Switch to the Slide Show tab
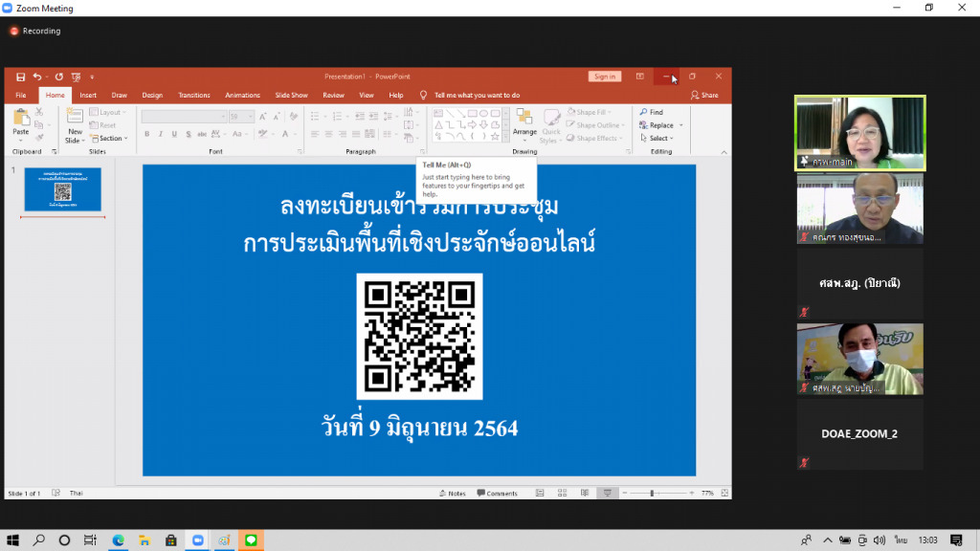This screenshot has width=980, height=551. [291, 95]
